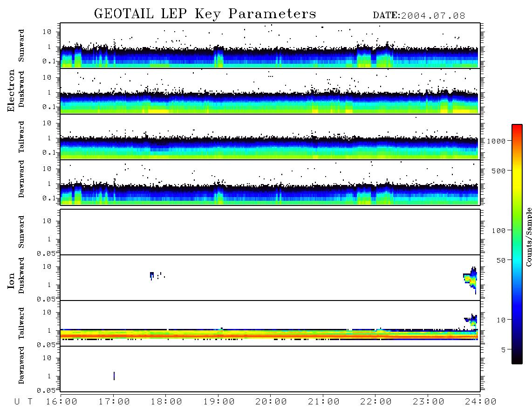Click the "17:00" time tick label
532x410 pixels.
(x=114, y=402)
